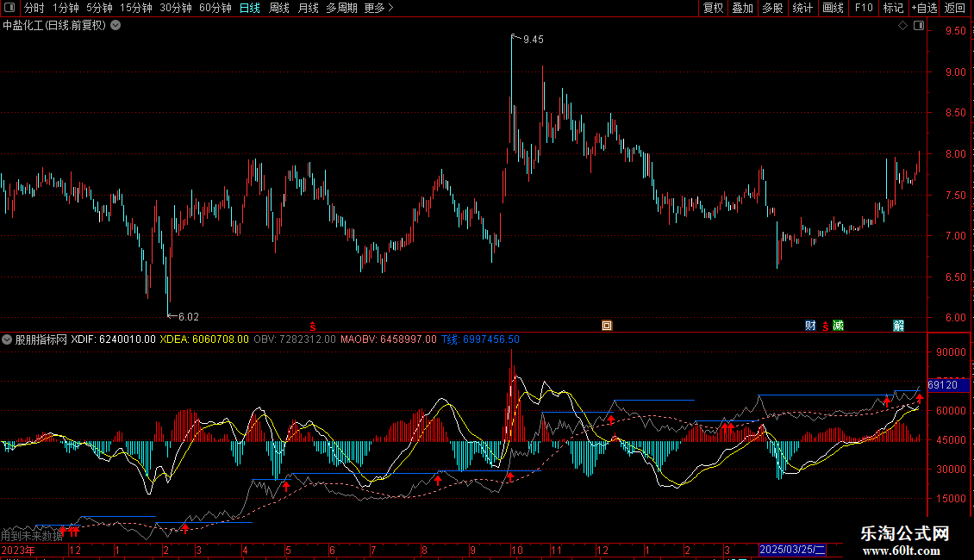Click the 中盐化工(日线.前复权) title
Screen dimensions: 974x560
(x=54, y=26)
